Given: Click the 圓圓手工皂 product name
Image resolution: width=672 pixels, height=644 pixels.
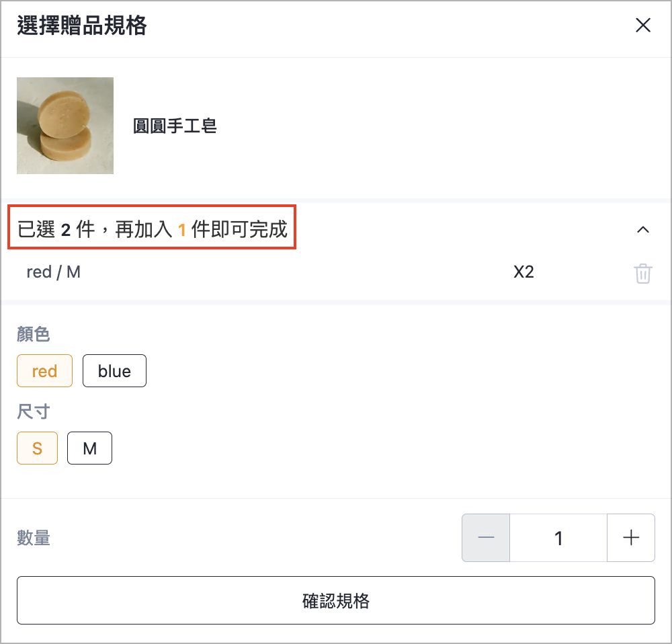Looking at the screenshot, I should tap(175, 126).
